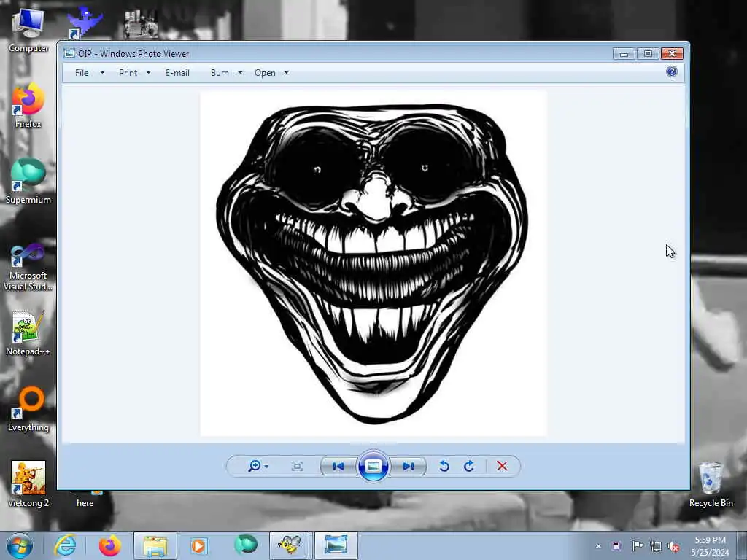Open Windows Explorer from the taskbar
Image resolution: width=747 pixels, height=560 pixels.
[155, 545]
